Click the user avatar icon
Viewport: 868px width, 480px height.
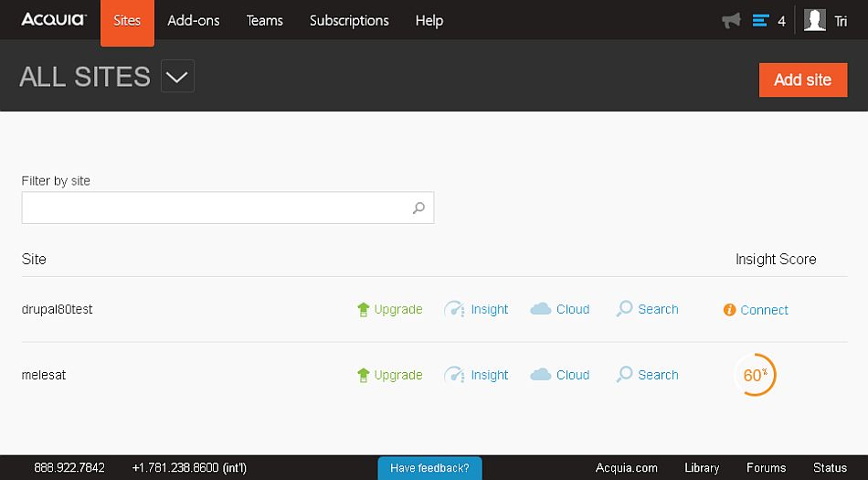click(x=815, y=20)
